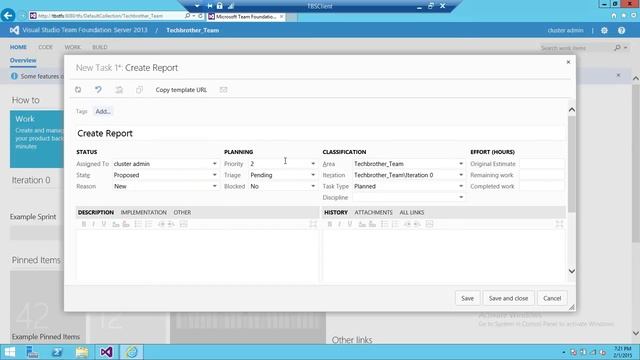Click dialog scrollbar down arrow
This screenshot has height=360, width=640.
click(572, 271)
